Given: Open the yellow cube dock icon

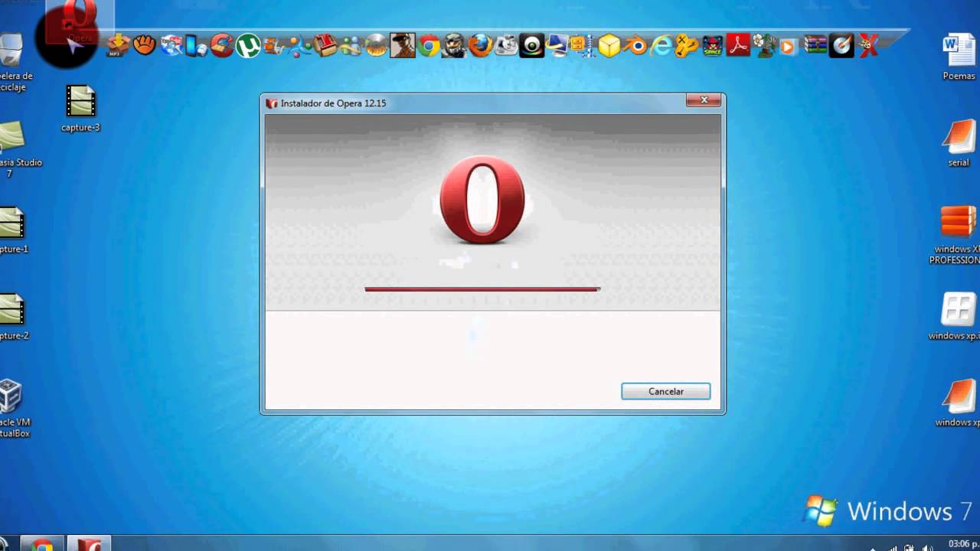Looking at the screenshot, I should coord(609,46).
